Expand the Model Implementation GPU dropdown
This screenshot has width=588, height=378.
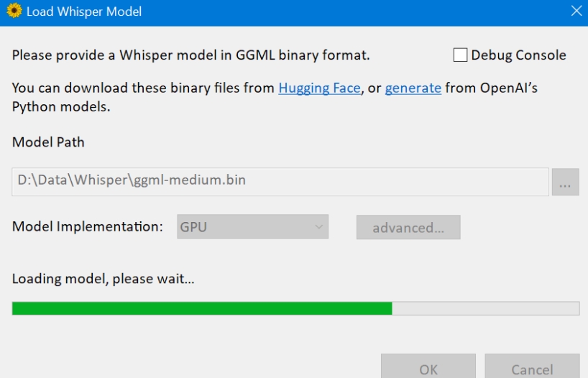coord(252,227)
